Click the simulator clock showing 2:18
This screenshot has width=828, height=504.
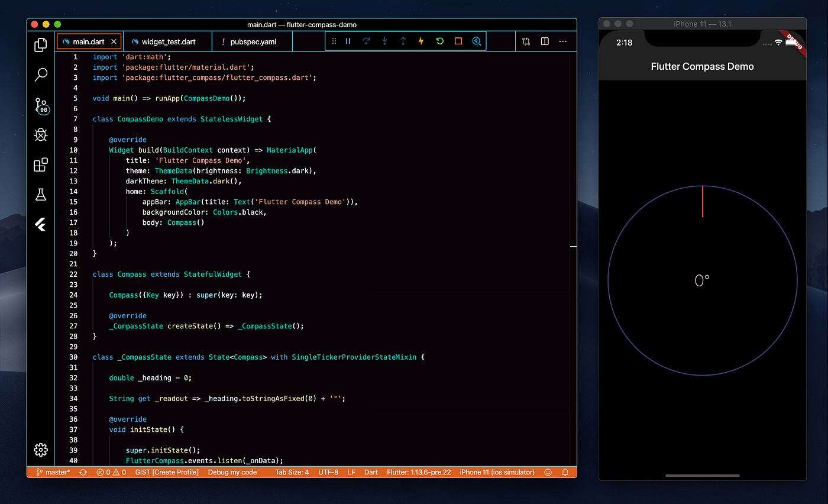click(624, 43)
